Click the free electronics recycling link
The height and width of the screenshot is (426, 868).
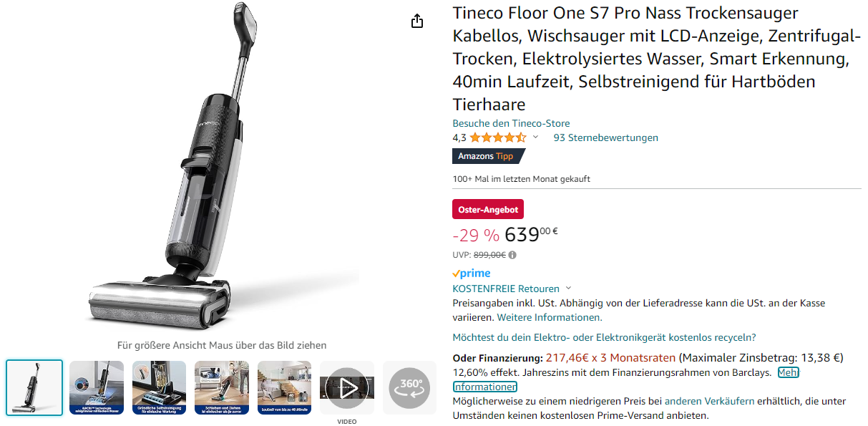[x=604, y=337]
